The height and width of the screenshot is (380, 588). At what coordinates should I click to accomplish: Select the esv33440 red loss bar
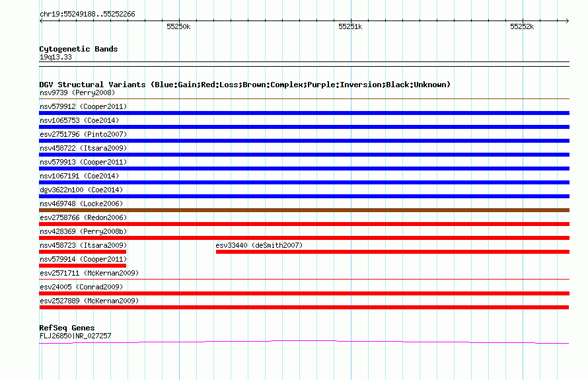click(x=392, y=252)
